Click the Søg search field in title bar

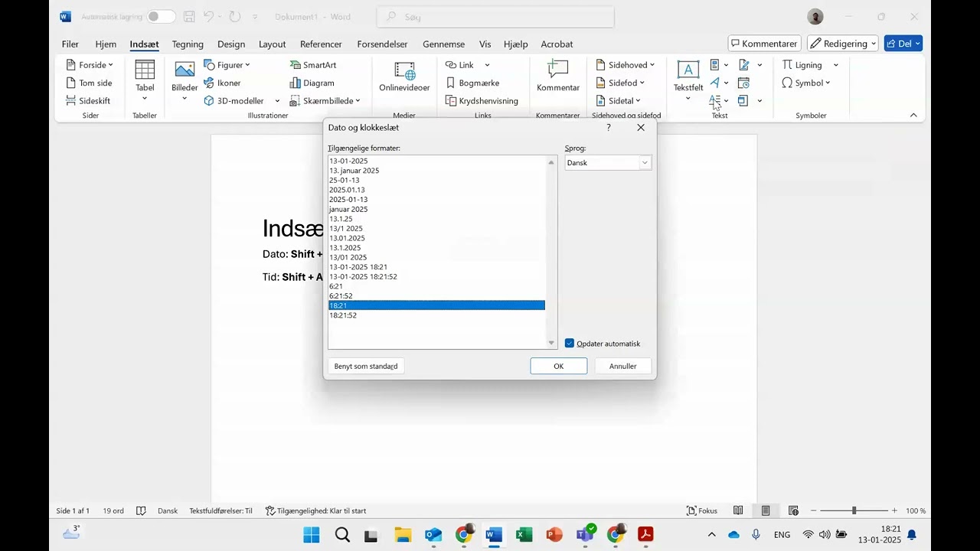[x=495, y=16]
